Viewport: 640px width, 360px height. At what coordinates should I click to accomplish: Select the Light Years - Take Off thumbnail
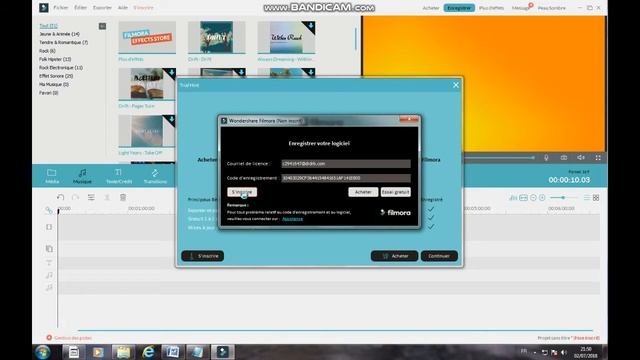147,131
